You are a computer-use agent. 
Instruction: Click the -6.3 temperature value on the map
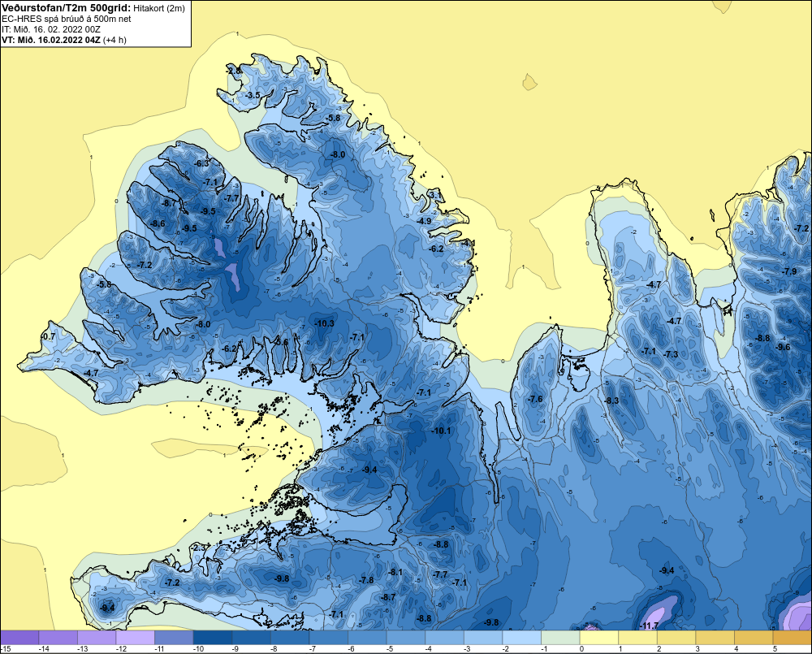[201, 163]
